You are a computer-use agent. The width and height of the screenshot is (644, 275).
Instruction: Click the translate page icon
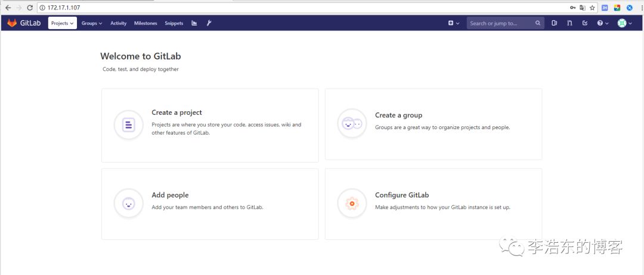click(x=583, y=8)
